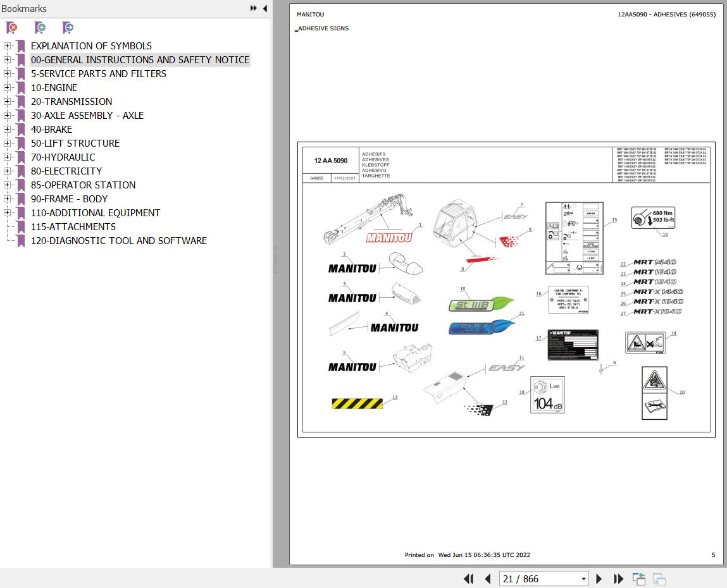Go to previous page arrow
This screenshot has height=588, width=727.
point(487,579)
